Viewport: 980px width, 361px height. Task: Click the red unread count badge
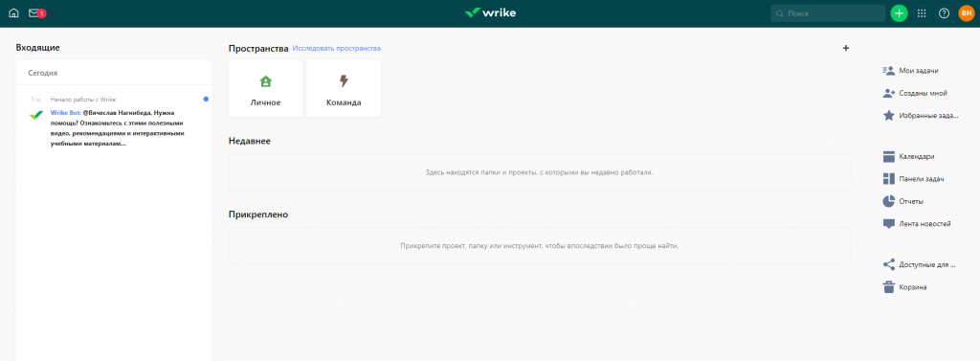(x=41, y=13)
